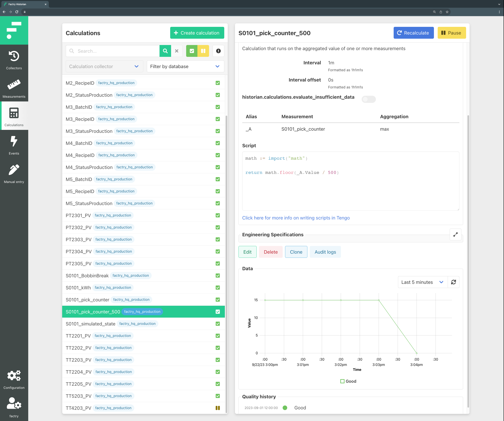Select the TT4203_PV paused calculation
The image size is (504, 421).
point(79,408)
